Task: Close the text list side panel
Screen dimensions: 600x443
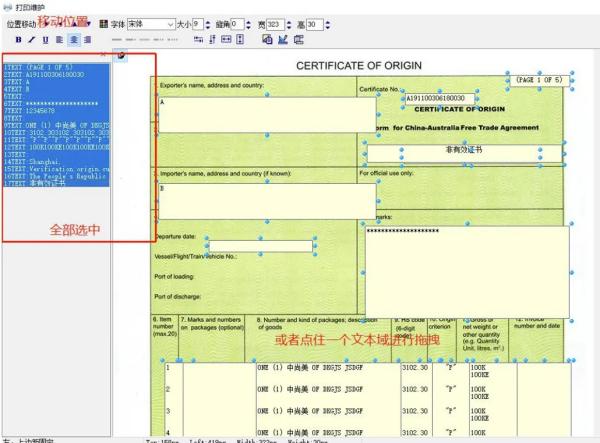Action: tap(104, 53)
